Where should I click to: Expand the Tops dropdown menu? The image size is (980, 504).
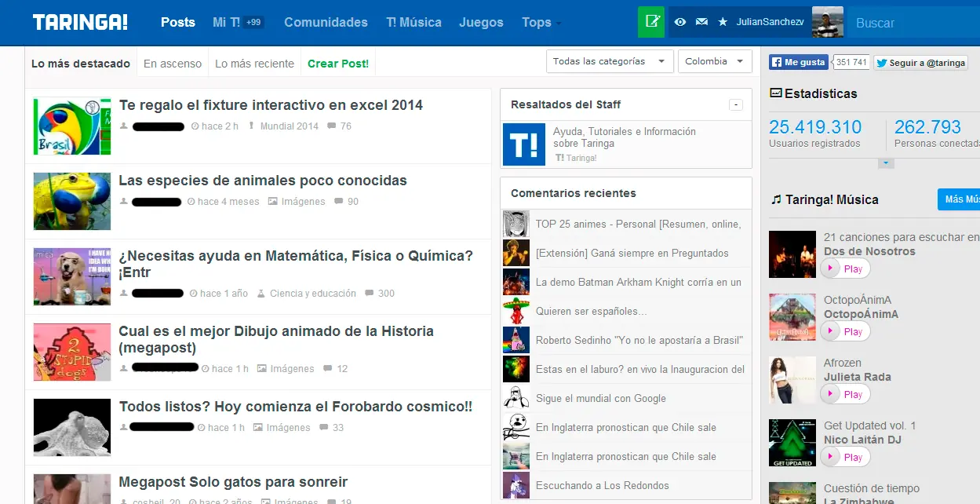point(541,22)
